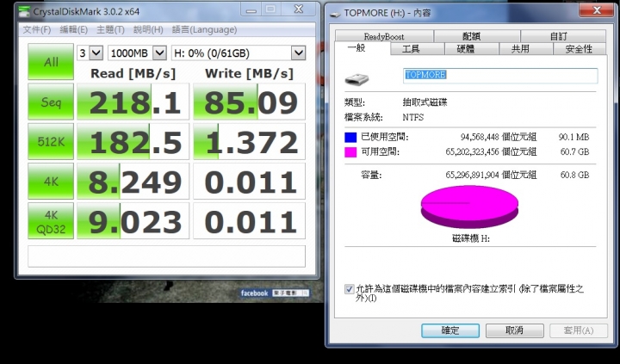Start the 512K benchmark test

pos(51,141)
